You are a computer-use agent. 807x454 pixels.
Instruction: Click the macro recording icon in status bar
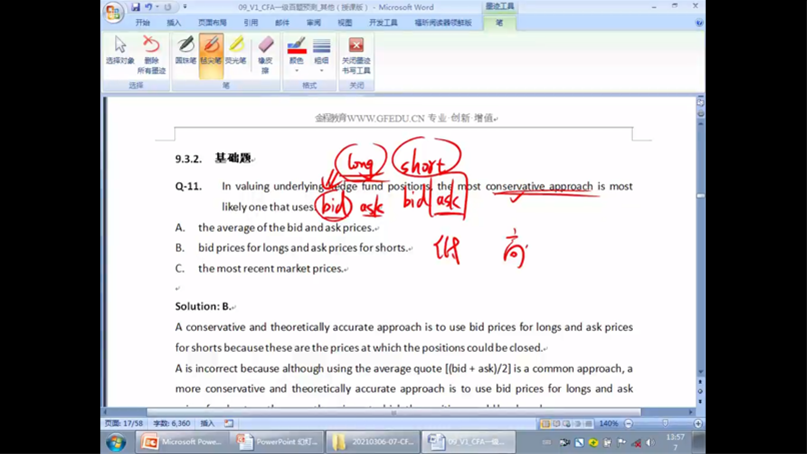coord(229,423)
